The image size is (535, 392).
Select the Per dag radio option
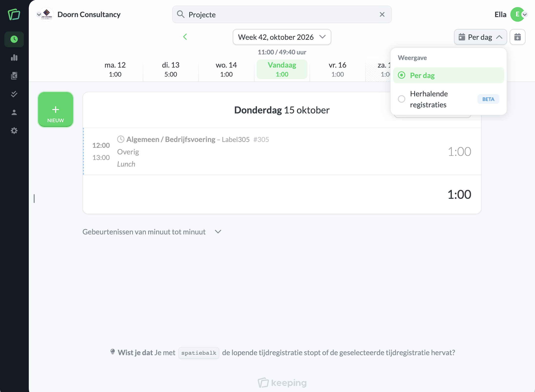448,75
